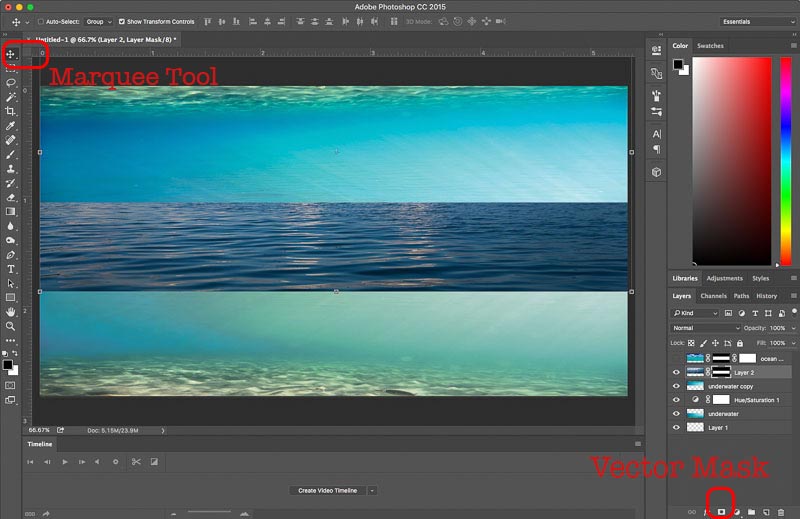Switch to the Paths tab
Screen dimensions: 800x519
(741, 295)
